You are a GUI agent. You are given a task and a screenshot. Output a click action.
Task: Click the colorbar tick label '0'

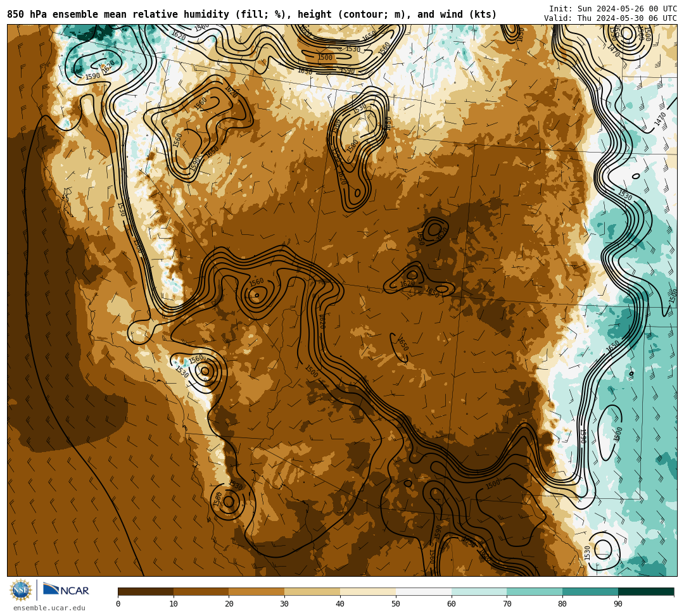(118, 604)
